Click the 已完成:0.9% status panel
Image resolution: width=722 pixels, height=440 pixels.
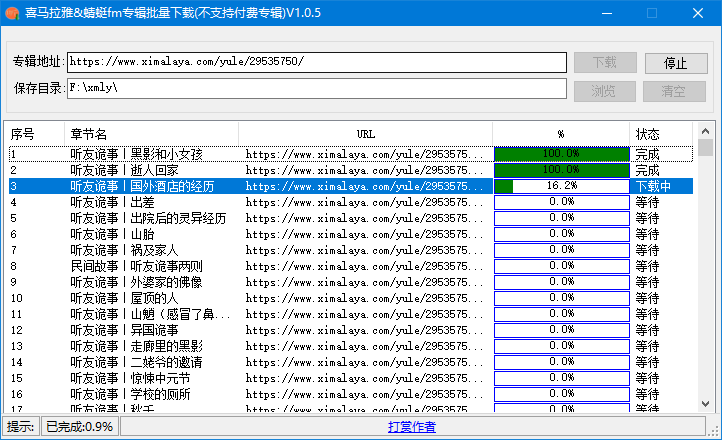80,427
